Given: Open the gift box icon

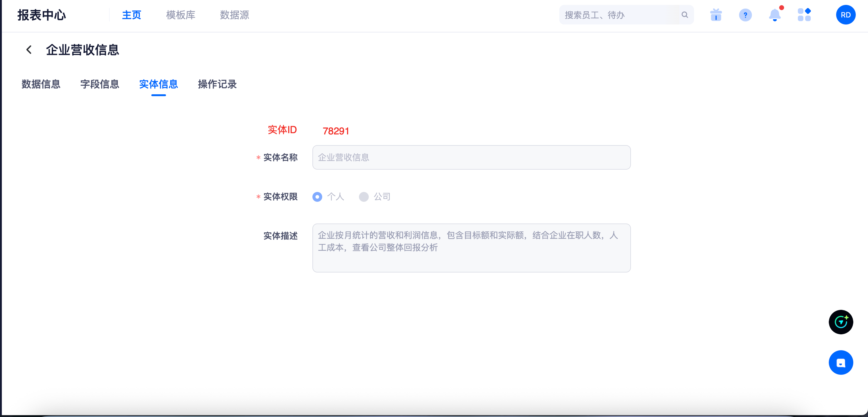Looking at the screenshot, I should coord(716,15).
